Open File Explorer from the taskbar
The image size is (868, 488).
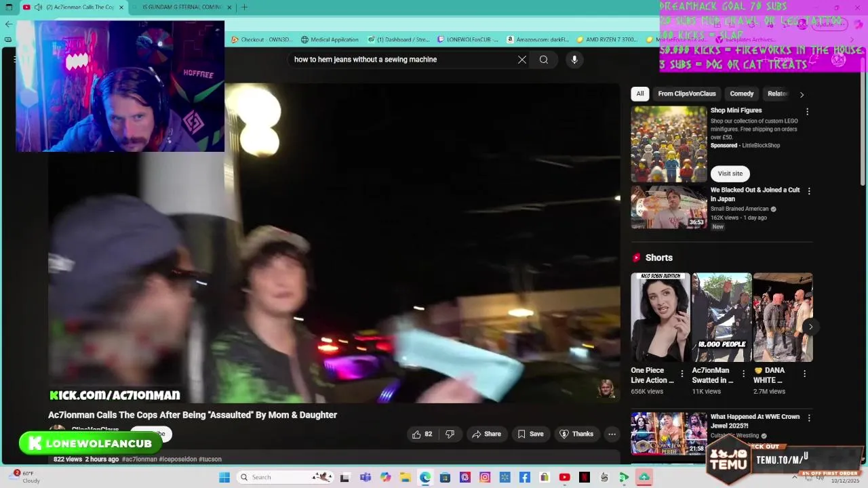(x=405, y=477)
